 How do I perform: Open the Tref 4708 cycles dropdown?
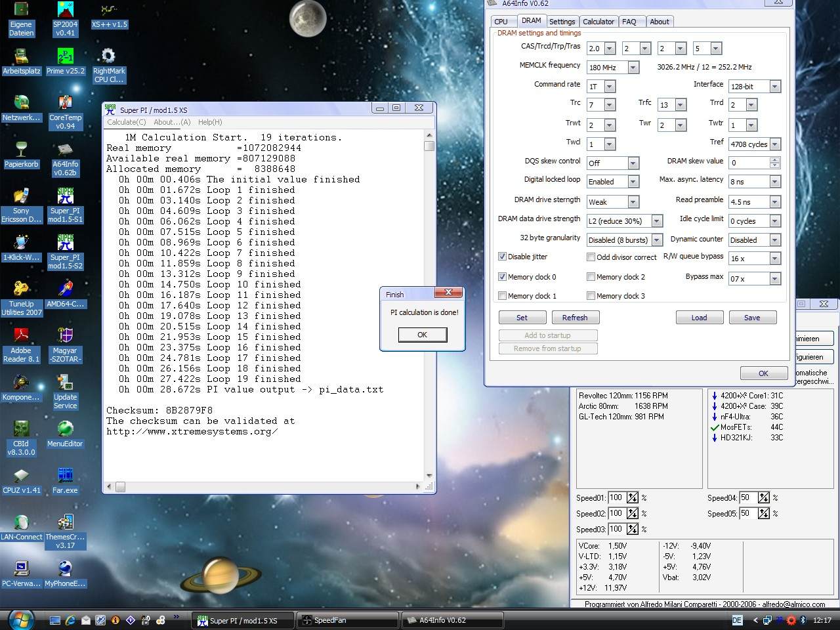pos(775,144)
